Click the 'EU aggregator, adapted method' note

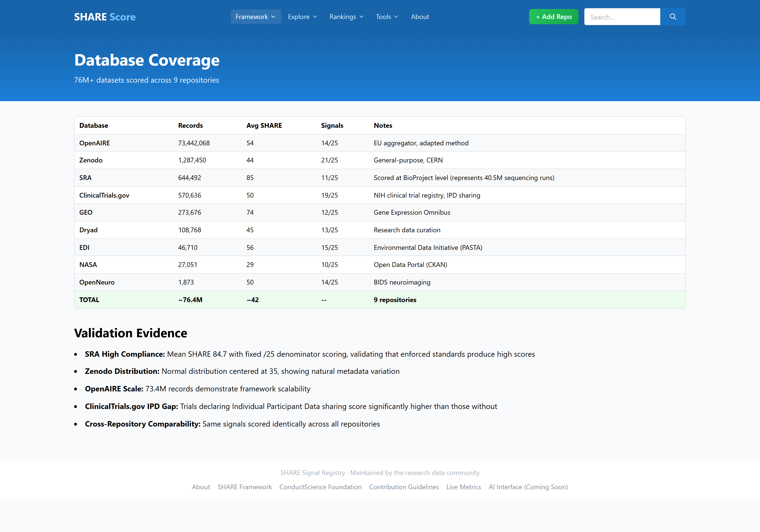(421, 143)
